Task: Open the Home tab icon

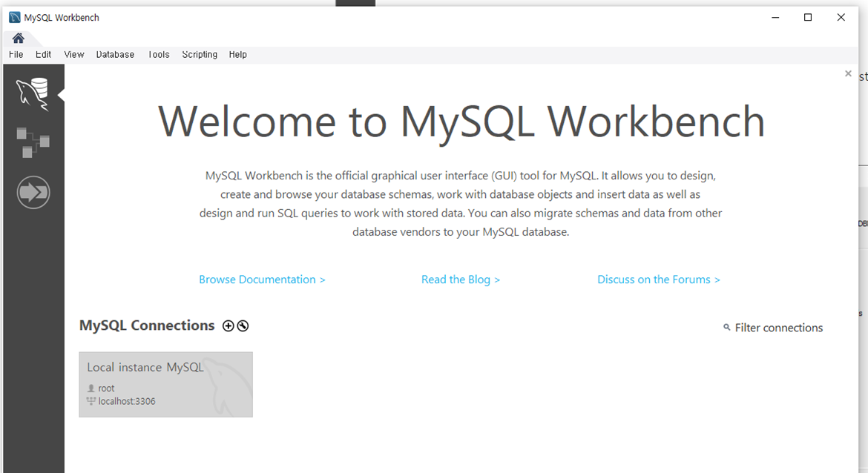Action: [x=19, y=38]
